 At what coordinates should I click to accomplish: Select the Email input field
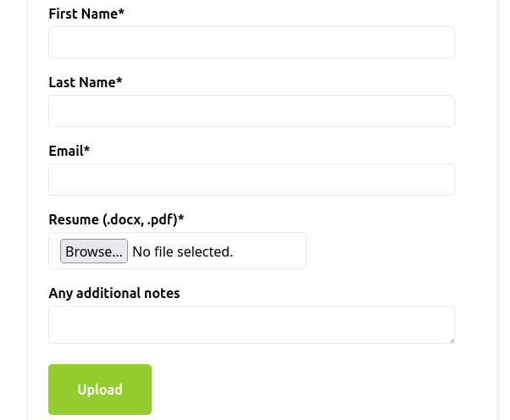click(251, 180)
